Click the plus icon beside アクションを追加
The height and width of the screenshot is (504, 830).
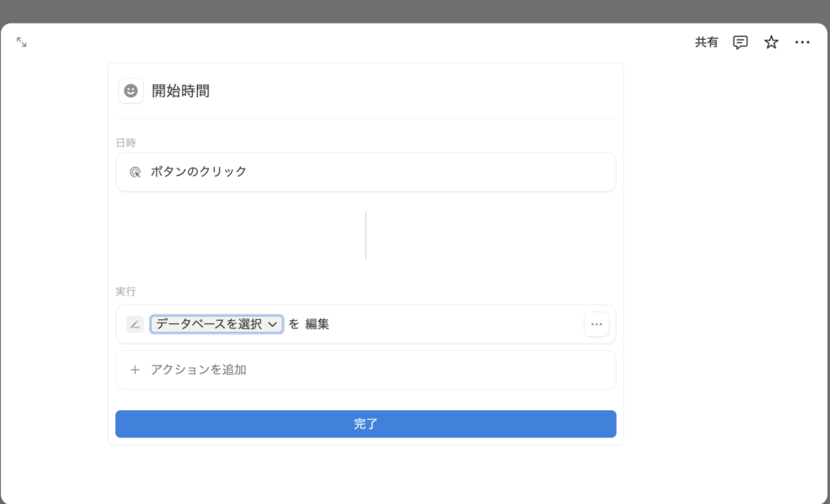[135, 369]
